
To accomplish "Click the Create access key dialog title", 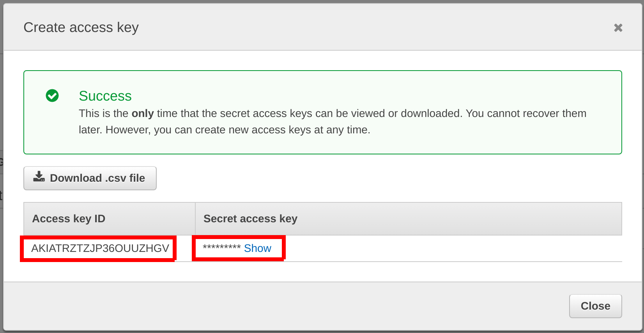I will click(x=81, y=27).
